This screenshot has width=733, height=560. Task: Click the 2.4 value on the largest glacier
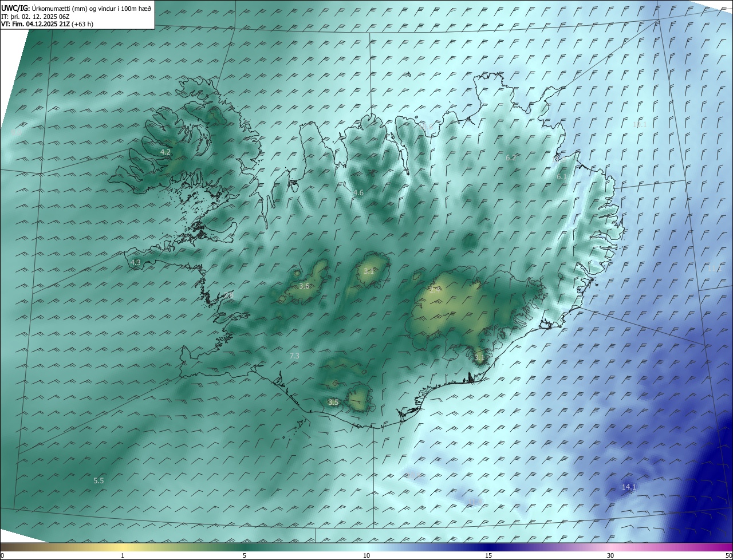click(x=435, y=290)
